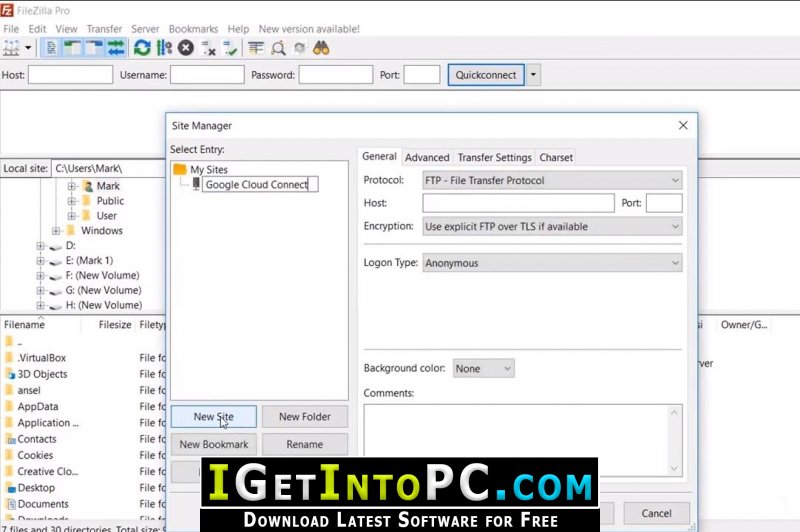Image resolution: width=800 pixels, height=532 pixels.
Task: Open the Help menu
Action: (238, 29)
